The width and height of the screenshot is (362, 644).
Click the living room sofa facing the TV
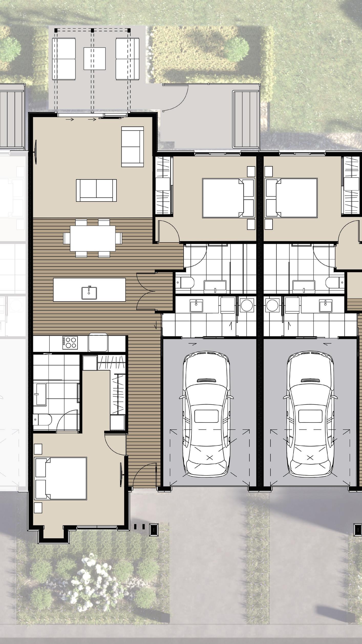(96, 190)
